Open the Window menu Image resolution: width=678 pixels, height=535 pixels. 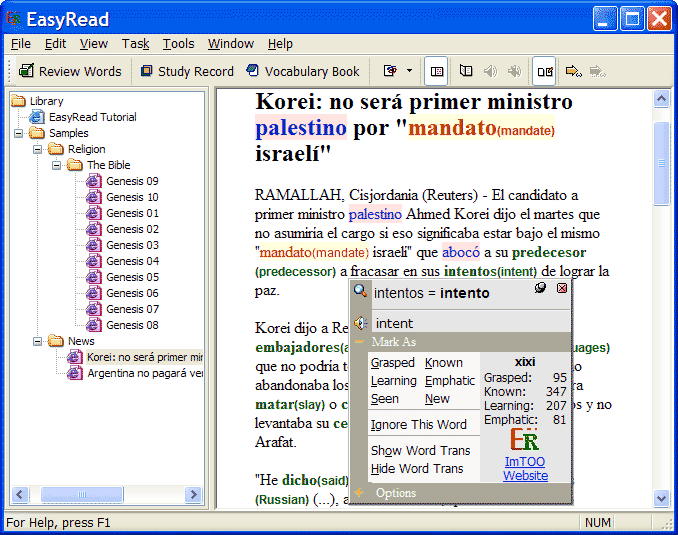(x=230, y=44)
